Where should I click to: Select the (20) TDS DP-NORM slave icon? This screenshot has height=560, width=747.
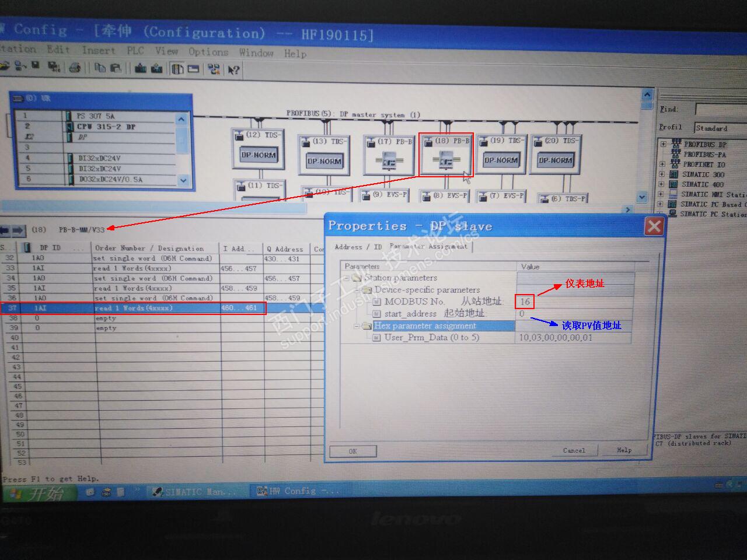(556, 154)
